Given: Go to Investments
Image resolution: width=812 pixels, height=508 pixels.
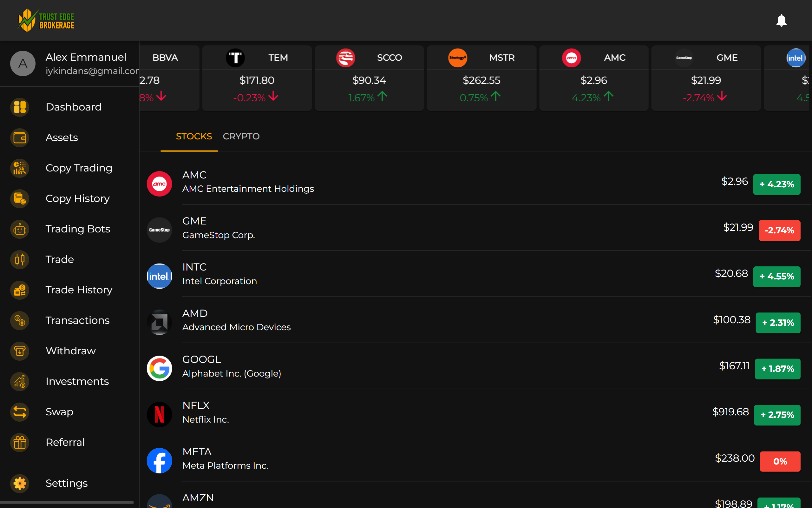Looking at the screenshot, I should pos(69,382).
